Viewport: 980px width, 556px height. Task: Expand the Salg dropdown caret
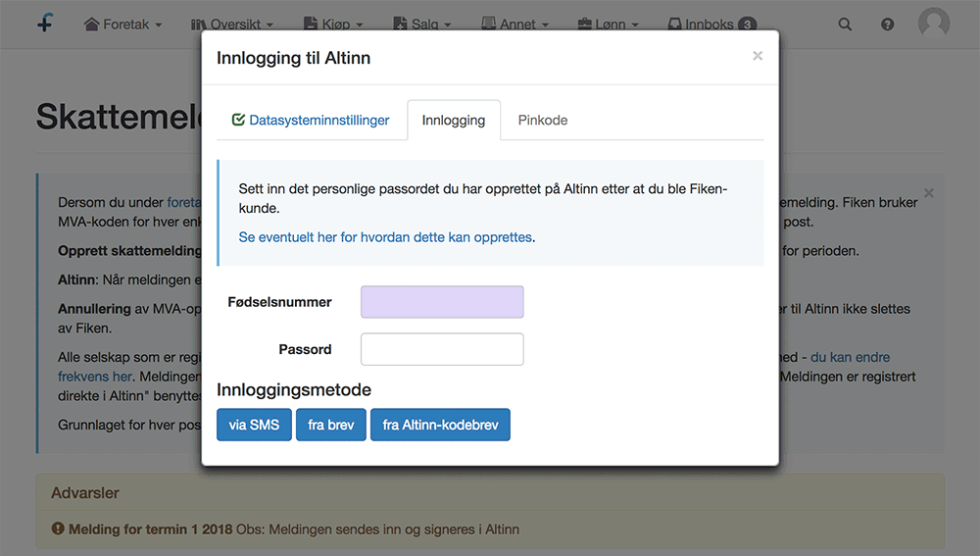[x=448, y=25]
